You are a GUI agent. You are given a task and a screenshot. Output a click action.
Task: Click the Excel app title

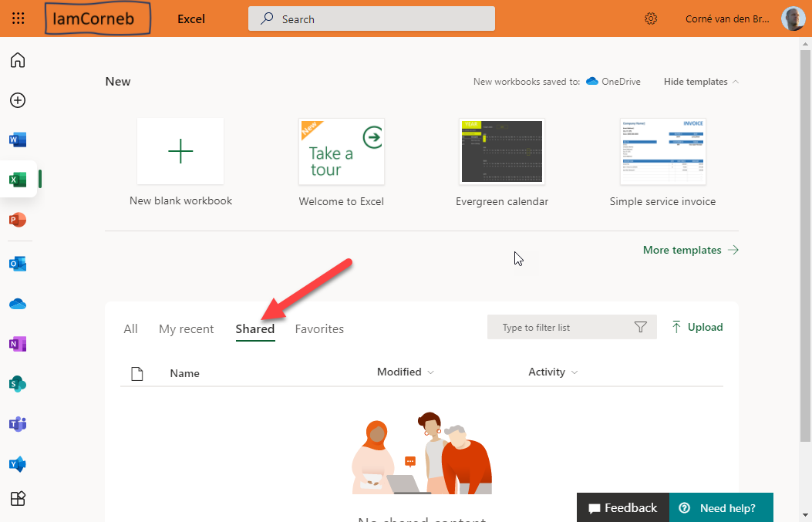point(191,19)
